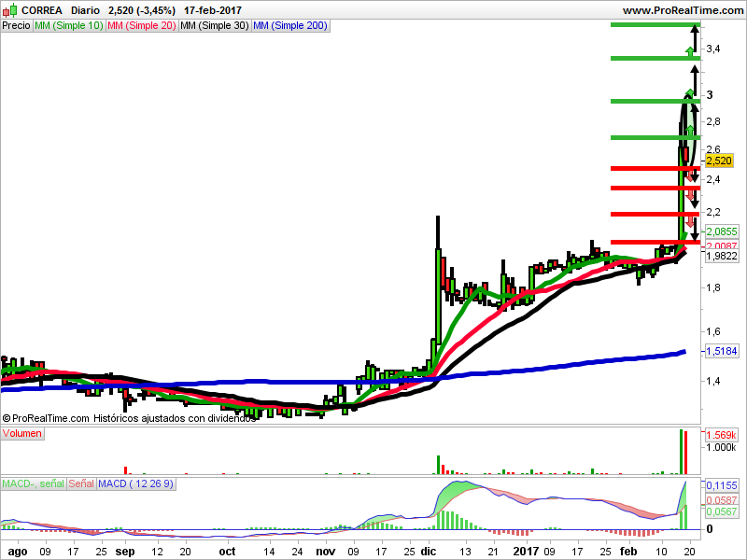Select the lowest red support line
This screenshot has height=560, width=747.
click(655, 243)
